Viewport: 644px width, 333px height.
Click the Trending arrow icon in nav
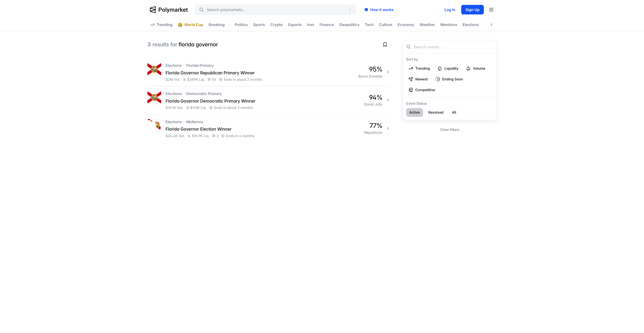[152, 25]
